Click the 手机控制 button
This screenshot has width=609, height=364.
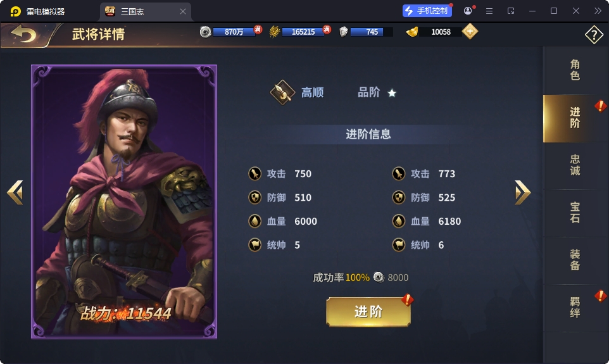coord(427,11)
